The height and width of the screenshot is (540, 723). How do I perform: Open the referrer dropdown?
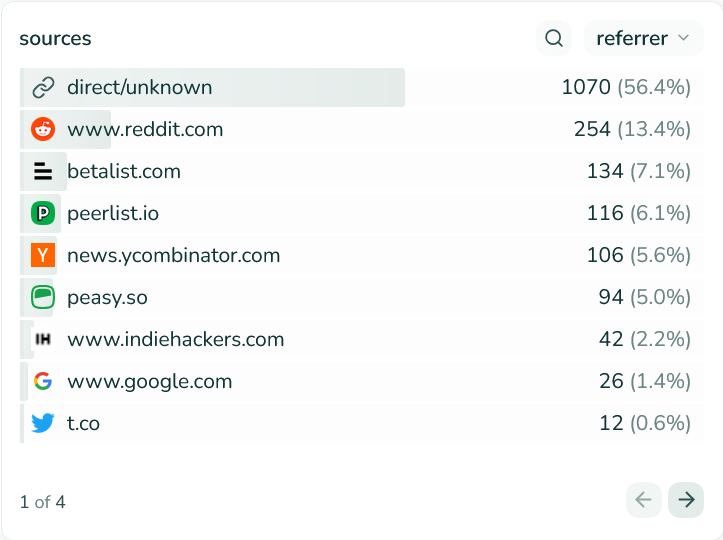click(643, 39)
